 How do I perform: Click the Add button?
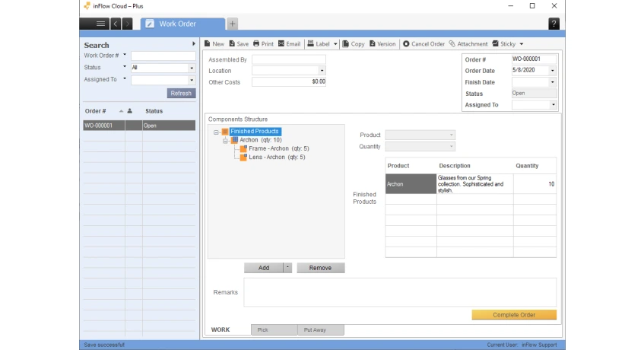tap(264, 268)
